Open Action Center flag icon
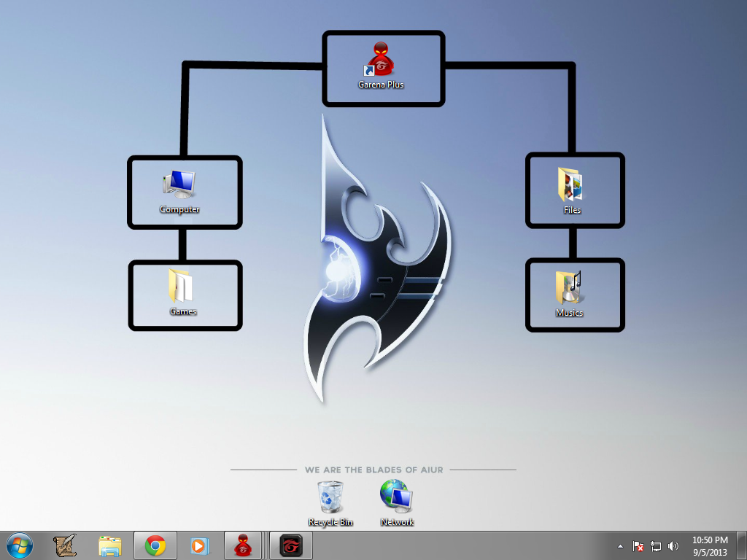 638,546
